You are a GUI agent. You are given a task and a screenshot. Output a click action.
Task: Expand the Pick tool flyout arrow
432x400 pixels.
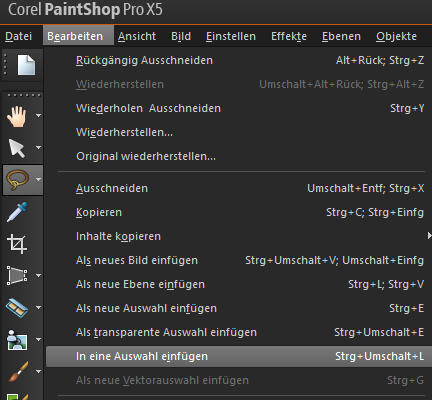coord(39,147)
